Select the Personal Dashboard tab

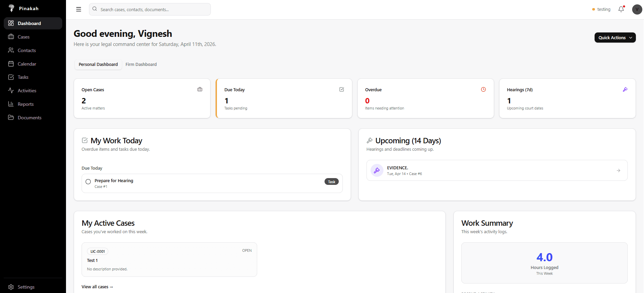98,65
